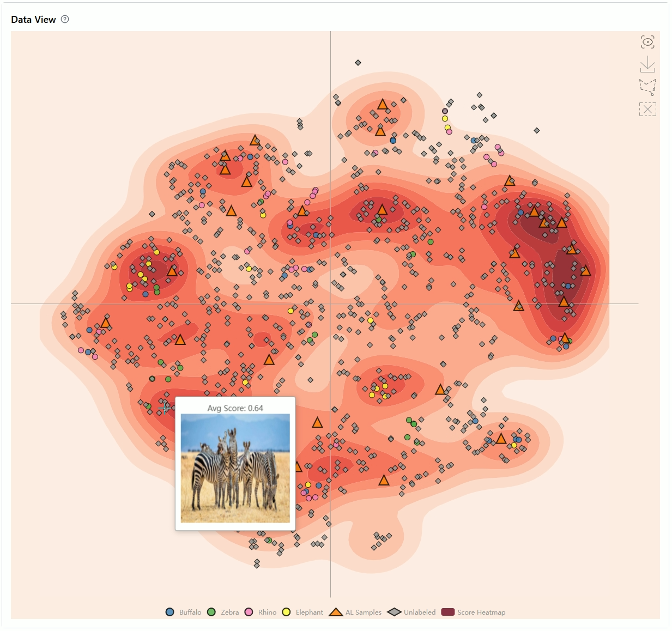Toggle AL Samples in the legend
Viewport: 672px width, 631px height.
355,612
